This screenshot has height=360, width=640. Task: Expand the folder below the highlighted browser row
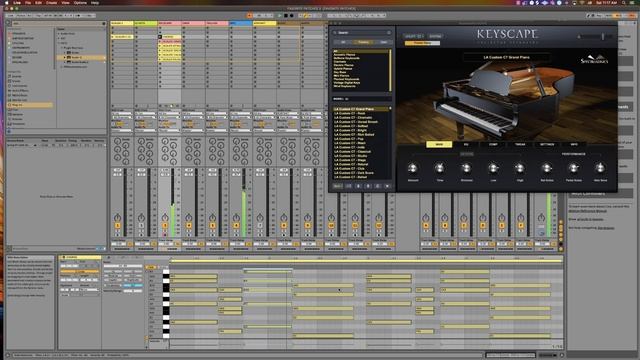coord(65,62)
